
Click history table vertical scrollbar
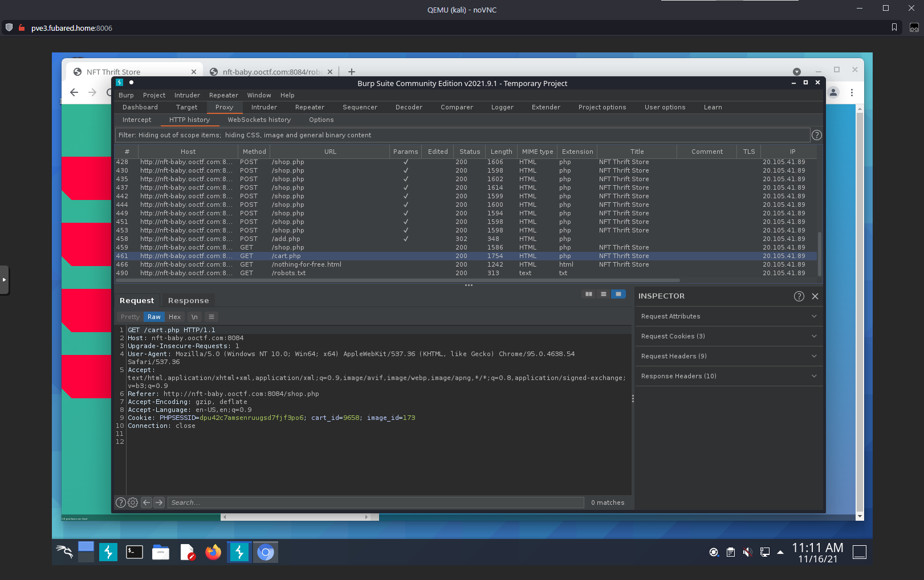820,254
